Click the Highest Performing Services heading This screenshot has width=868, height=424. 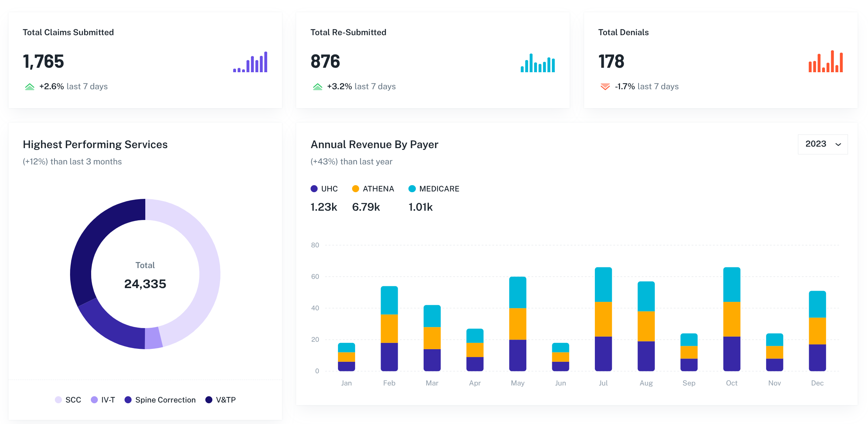pyautogui.click(x=95, y=144)
